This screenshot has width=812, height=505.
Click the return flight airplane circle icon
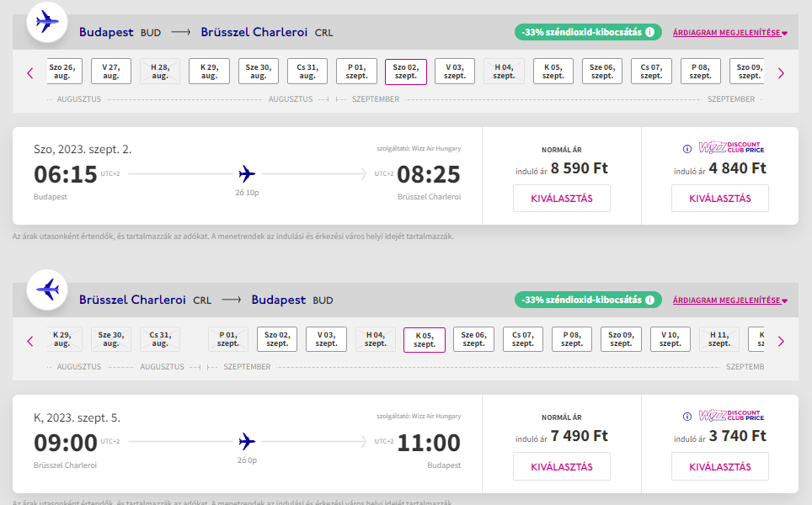(47, 290)
